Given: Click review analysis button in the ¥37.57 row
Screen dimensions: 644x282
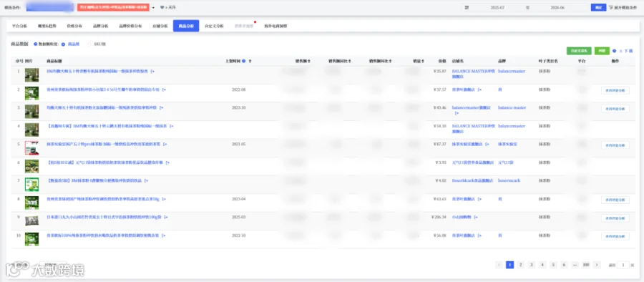Looking at the screenshot, I should [x=615, y=90].
